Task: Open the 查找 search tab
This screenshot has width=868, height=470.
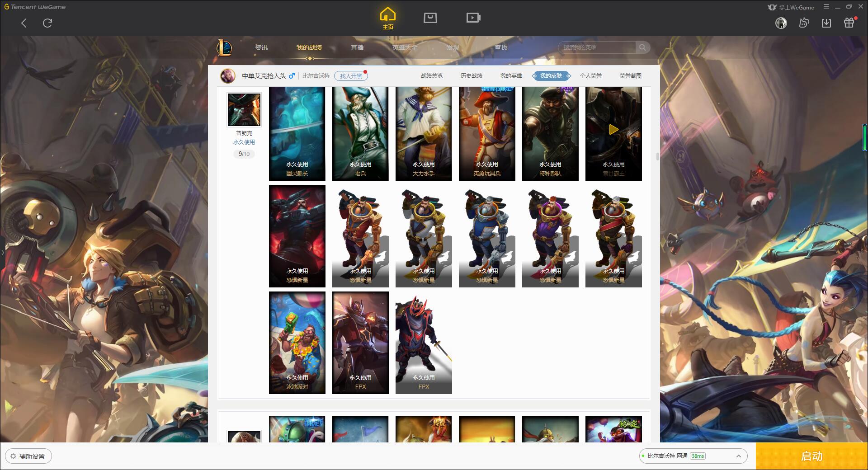Action: click(501, 47)
